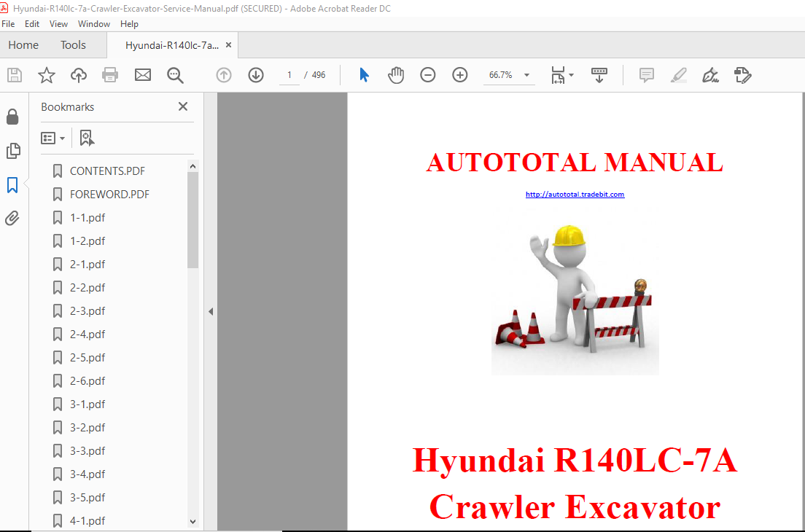
Task: Open the fit page options dropdown arrow
Action: [572, 75]
